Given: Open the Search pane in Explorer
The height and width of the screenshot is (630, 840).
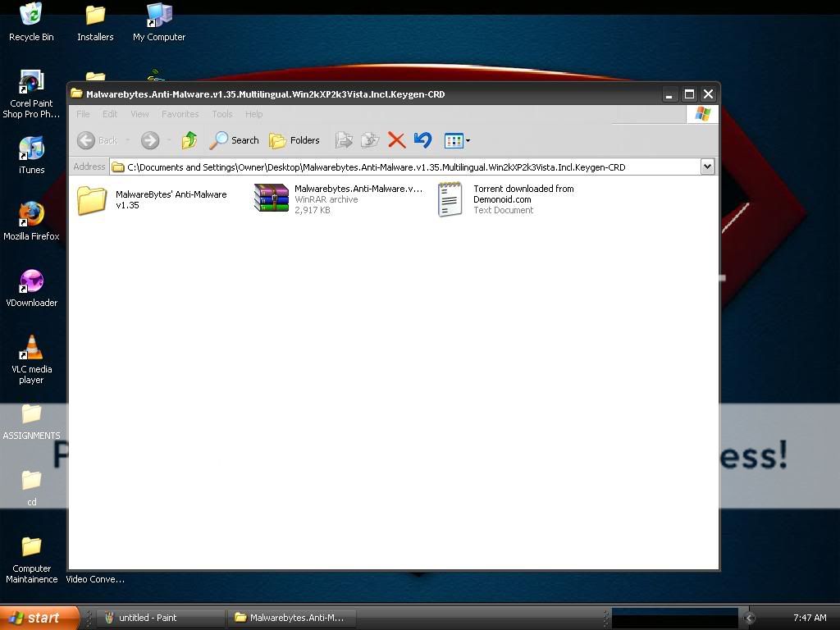Looking at the screenshot, I should click(x=234, y=140).
